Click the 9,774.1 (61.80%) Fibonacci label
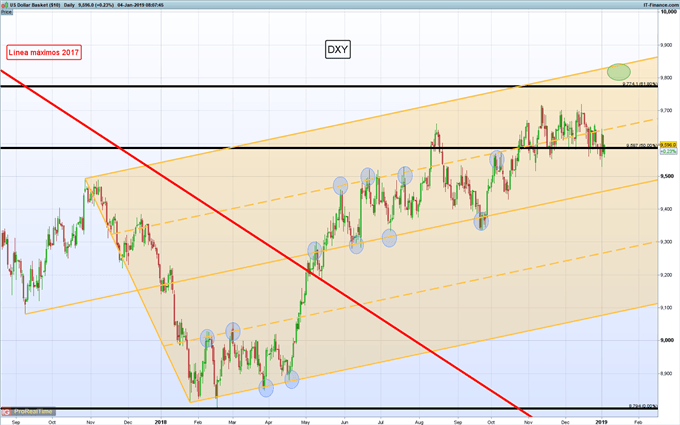Image resolution: width=680 pixels, height=425 pixels. 640,84
